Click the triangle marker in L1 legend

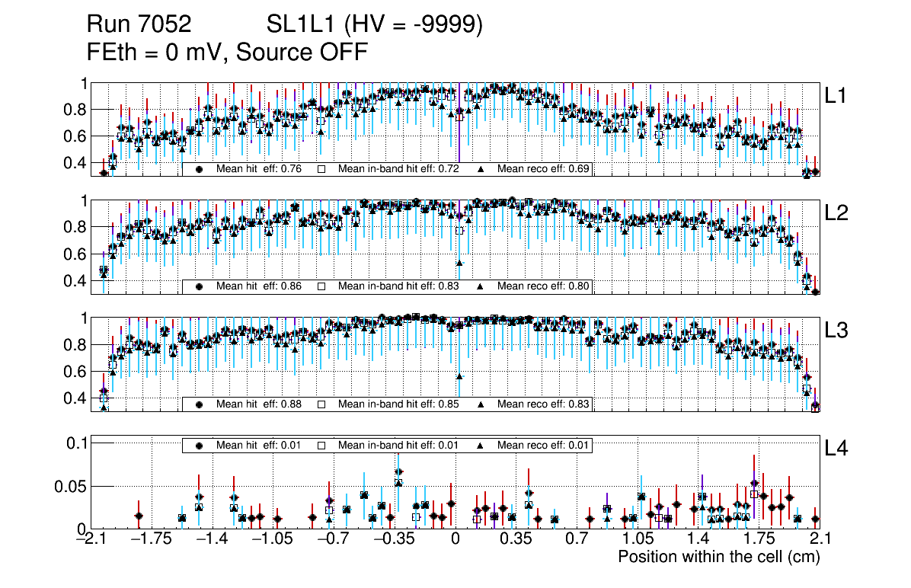(x=482, y=169)
